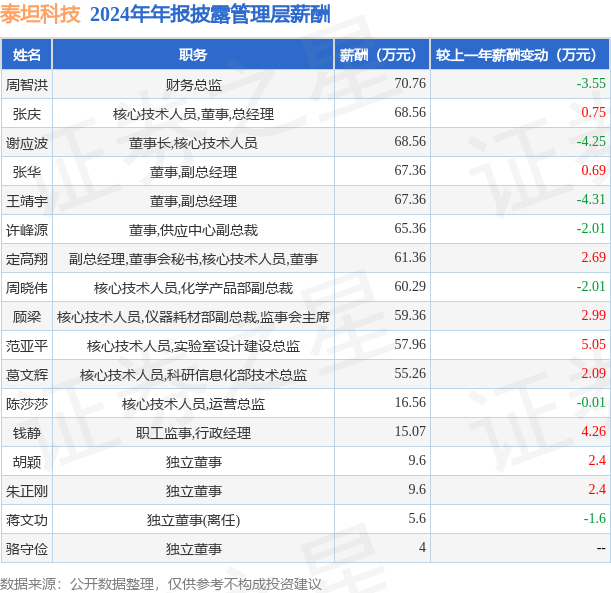This screenshot has width=611, height=593.
Task: Click 钱静's 职工监事,行政经理 cell
Action: pos(193,433)
